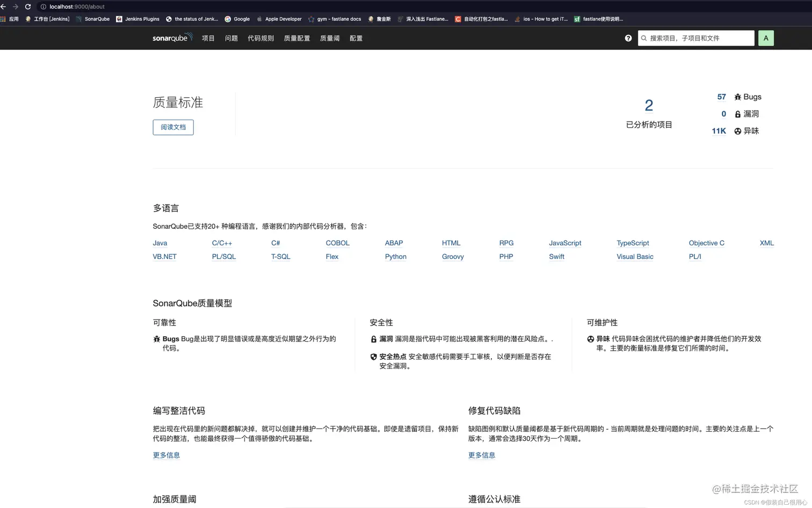The width and height of the screenshot is (812, 508).
Task: Click the 57 Bugs count
Action: pos(721,97)
